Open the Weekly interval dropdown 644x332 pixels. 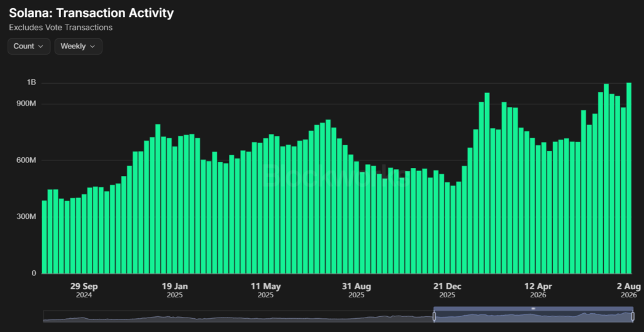pos(78,47)
